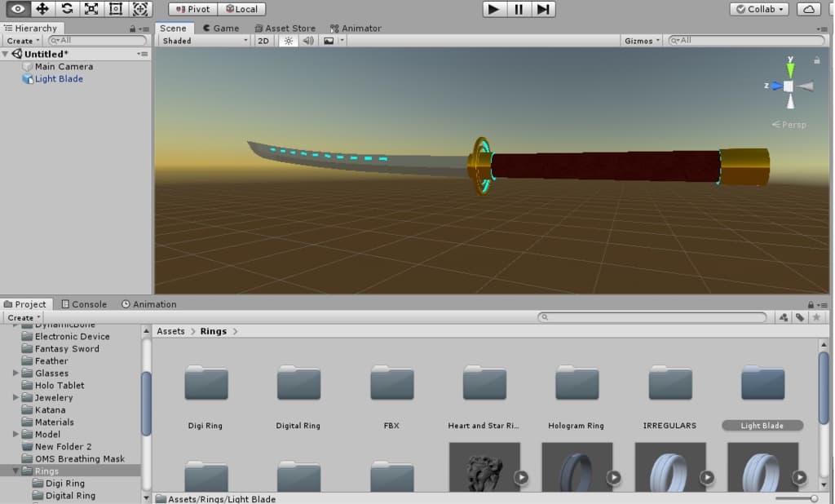Toggle scene audio speaker icon
Image resolution: width=835 pixels, height=504 pixels.
(x=308, y=41)
